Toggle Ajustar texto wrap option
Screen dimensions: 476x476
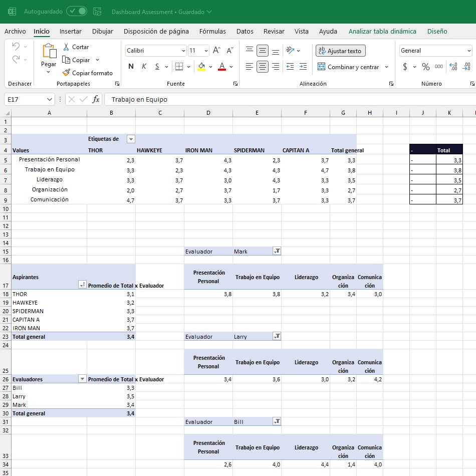coord(341,51)
